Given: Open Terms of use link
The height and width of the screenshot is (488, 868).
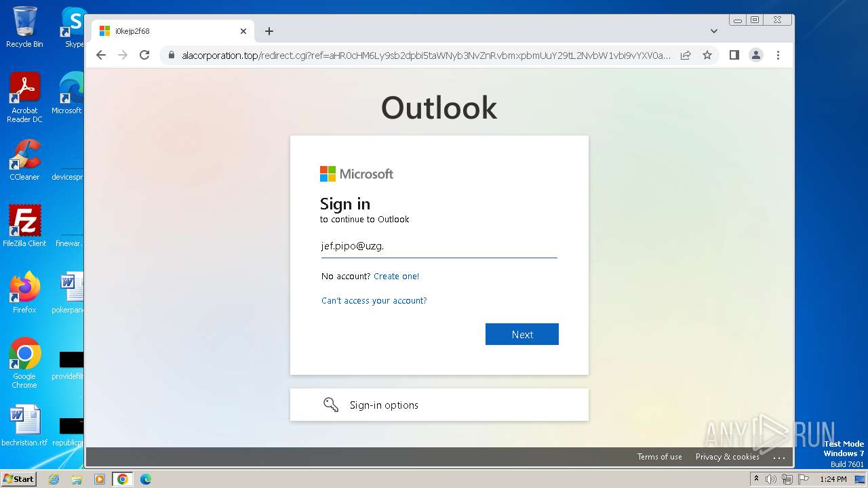Looking at the screenshot, I should [x=660, y=457].
